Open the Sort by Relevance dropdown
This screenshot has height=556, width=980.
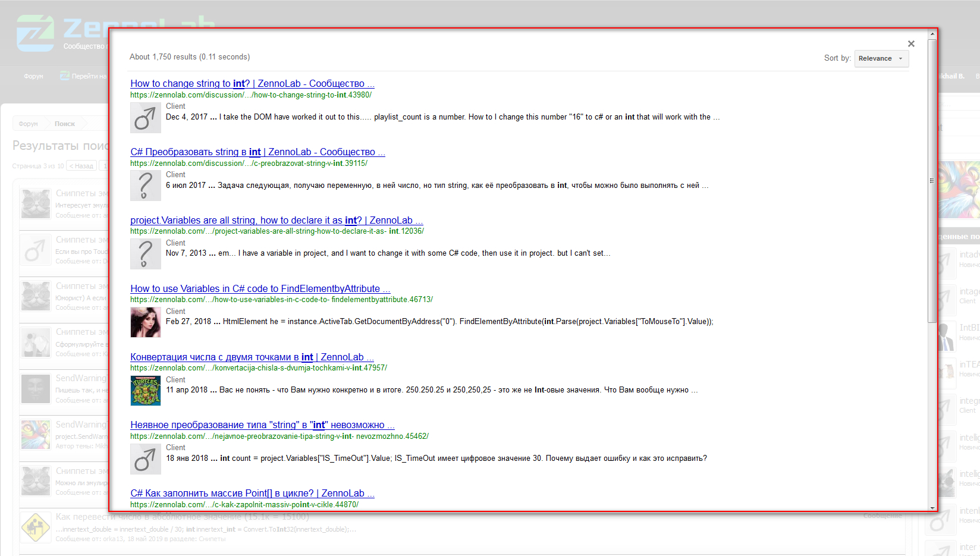click(881, 58)
